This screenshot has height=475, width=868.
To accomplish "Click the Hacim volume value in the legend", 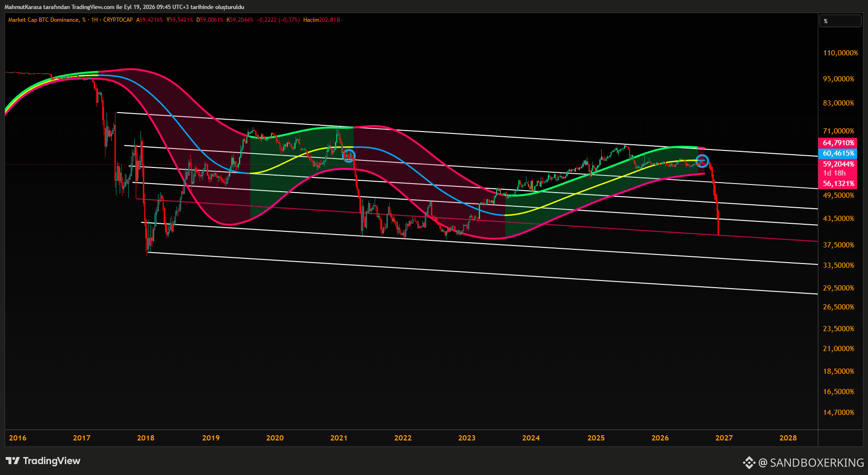I will pyautogui.click(x=322, y=20).
